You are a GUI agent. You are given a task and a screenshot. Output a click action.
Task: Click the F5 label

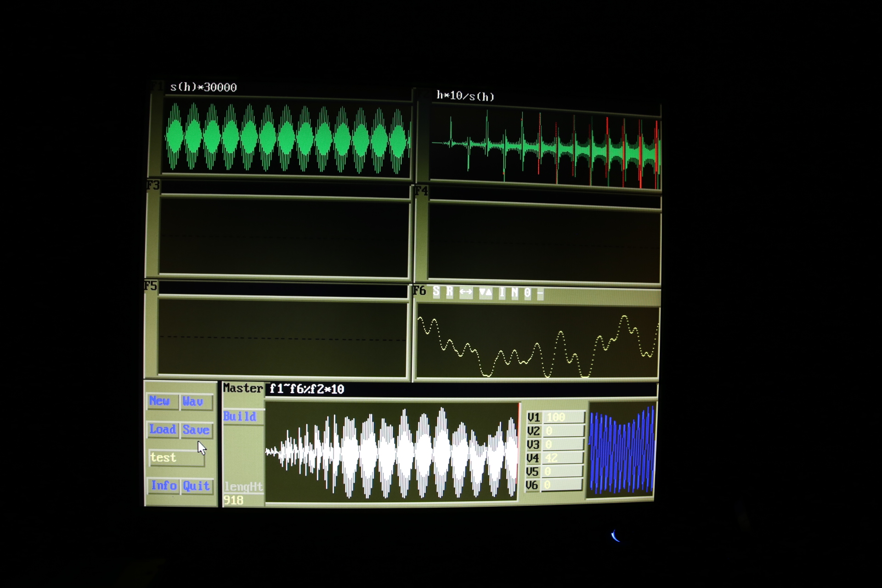(x=151, y=286)
